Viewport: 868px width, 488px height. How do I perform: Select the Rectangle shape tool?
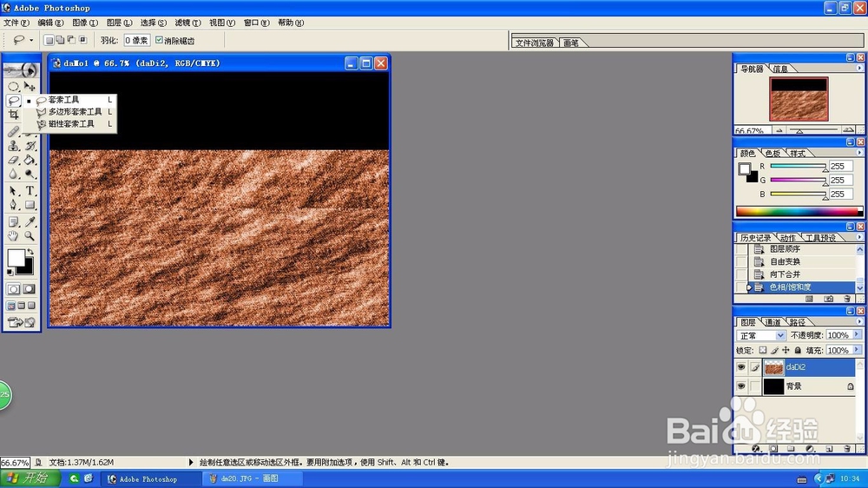[x=30, y=205]
